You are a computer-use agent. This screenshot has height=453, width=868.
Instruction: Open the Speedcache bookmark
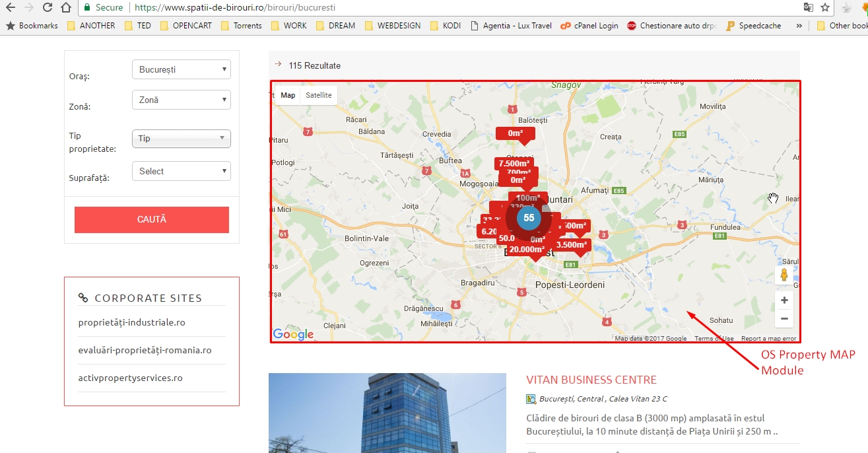pos(753,26)
